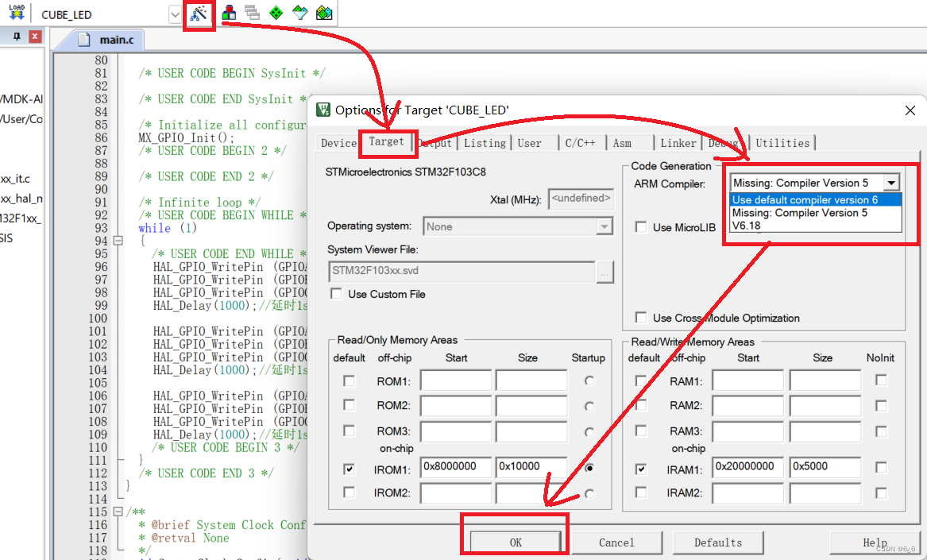Select the ROM1 Startup radio button
This screenshot has width=927, height=560.
point(589,380)
